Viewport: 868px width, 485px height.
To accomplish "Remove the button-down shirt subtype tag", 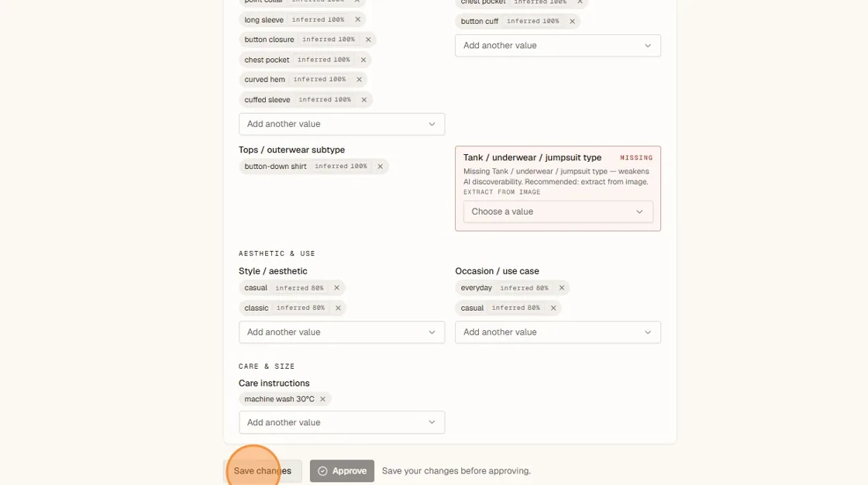I will point(380,166).
